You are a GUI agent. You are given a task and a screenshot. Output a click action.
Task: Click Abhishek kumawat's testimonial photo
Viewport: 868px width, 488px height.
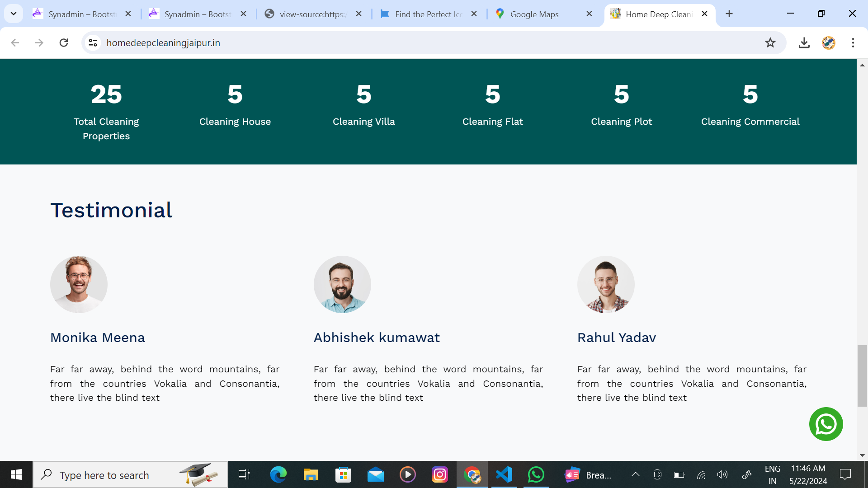pyautogui.click(x=342, y=284)
